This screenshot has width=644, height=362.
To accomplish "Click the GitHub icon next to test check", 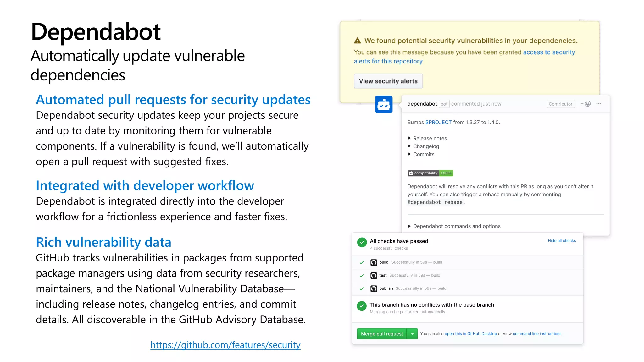I will click(374, 276).
